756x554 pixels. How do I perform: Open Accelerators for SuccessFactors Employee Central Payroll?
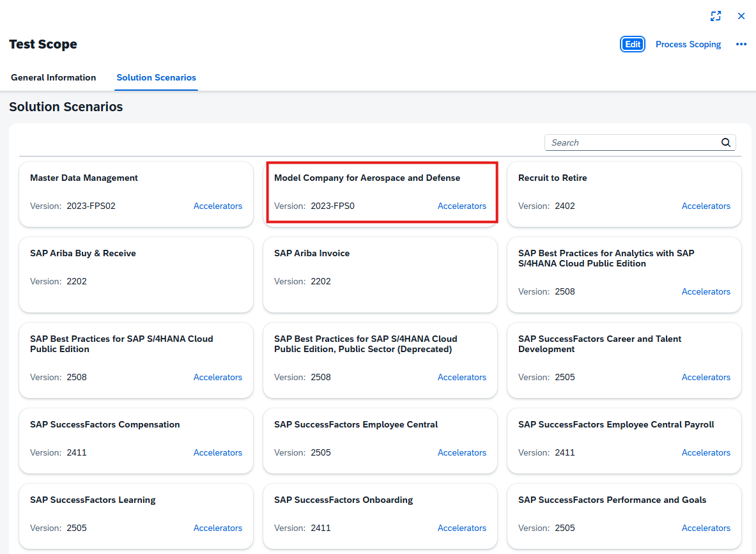[x=706, y=452]
